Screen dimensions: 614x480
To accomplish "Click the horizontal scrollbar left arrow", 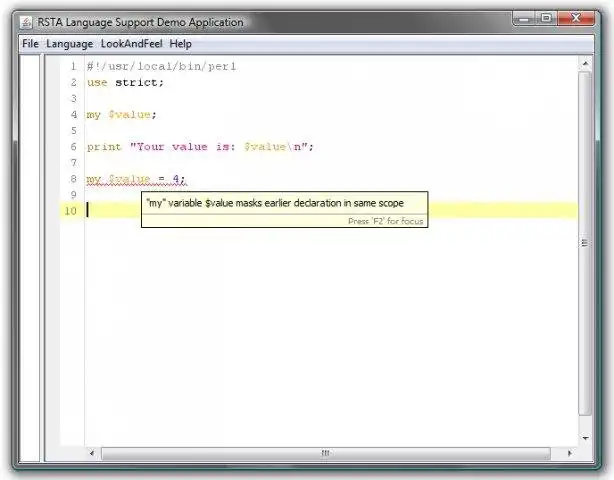I will coord(92,453).
